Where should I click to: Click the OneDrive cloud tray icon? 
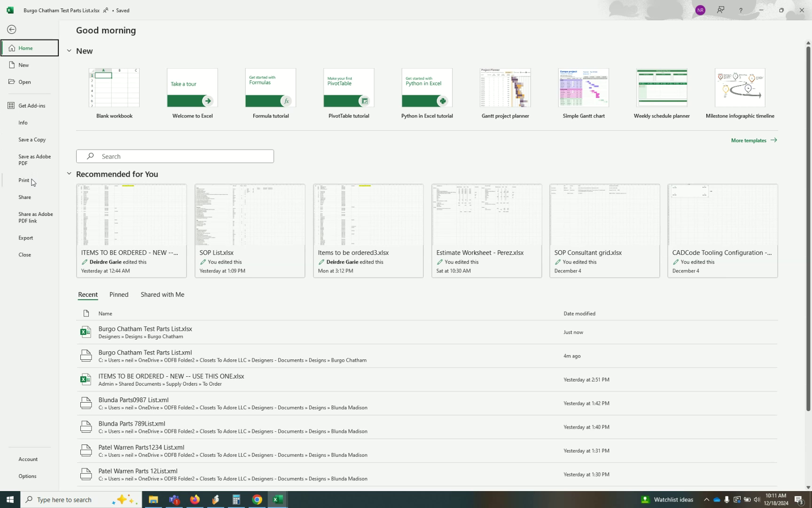[717, 500]
